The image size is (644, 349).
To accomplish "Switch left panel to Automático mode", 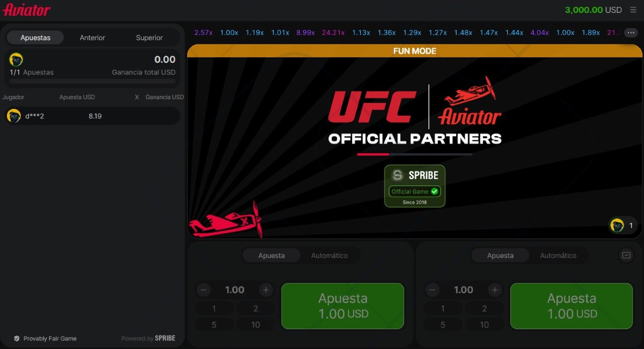I will [329, 256].
